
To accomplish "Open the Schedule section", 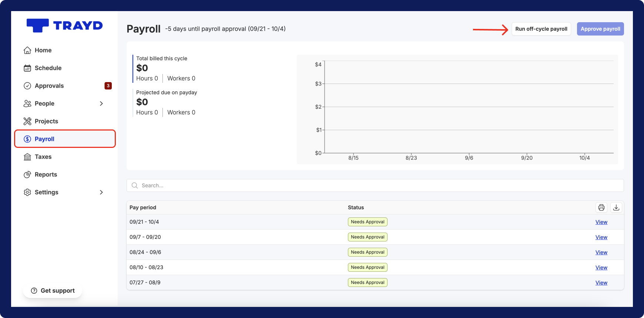I will click(48, 68).
